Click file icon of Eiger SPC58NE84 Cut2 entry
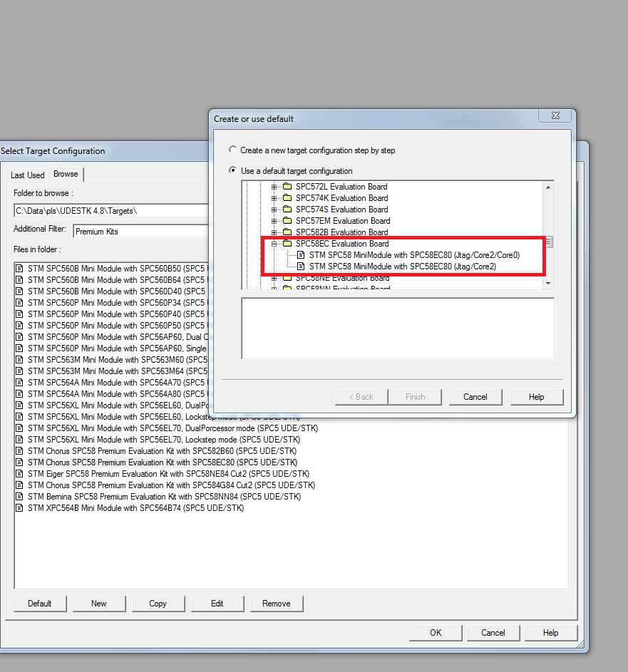The height and width of the screenshot is (672, 628). click(x=19, y=474)
